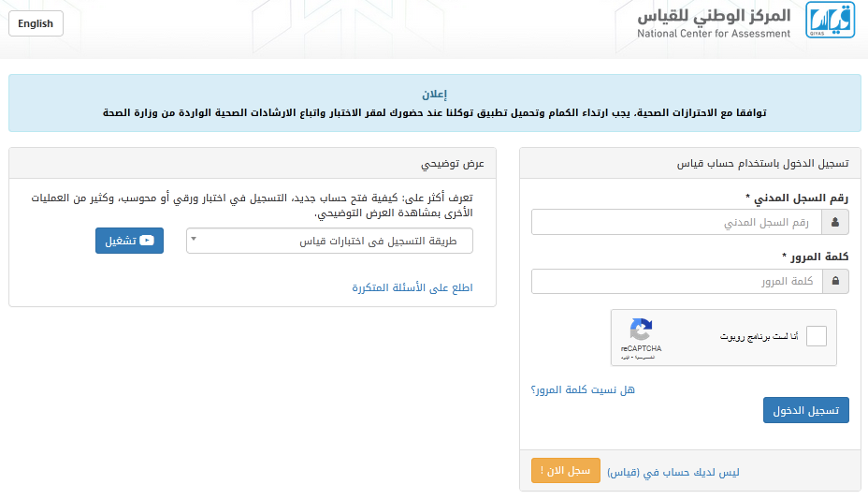
Task: Click the orange سجل الآن register button
Action: [x=566, y=471]
